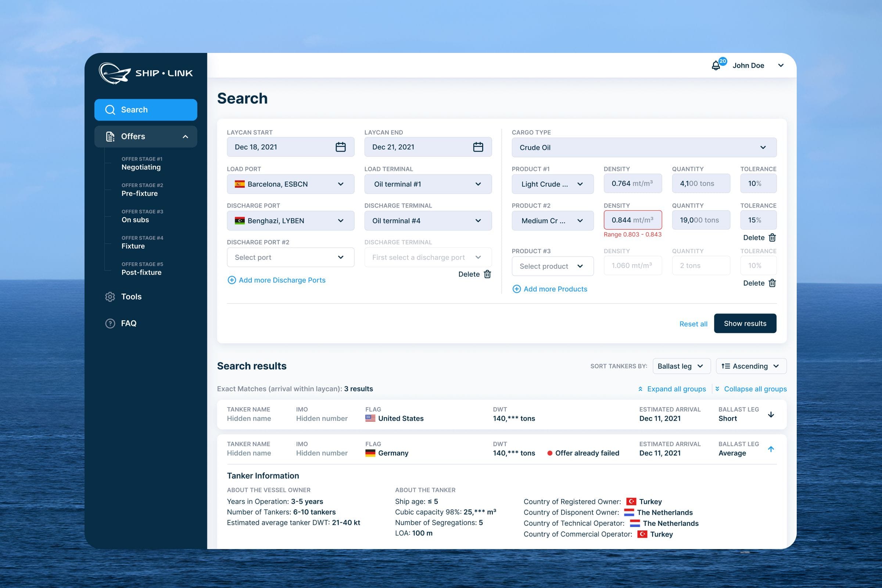Click the notification bell icon
The width and height of the screenshot is (882, 588).
tap(716, 66)
